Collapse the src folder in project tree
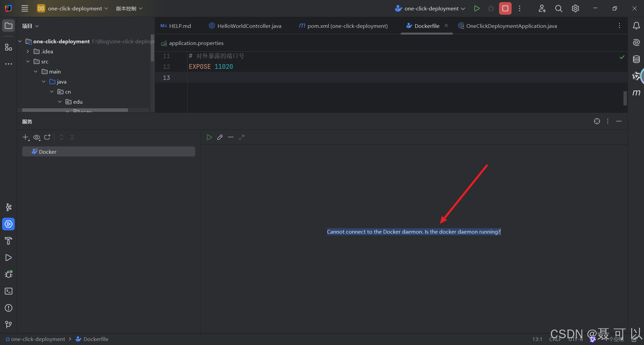 [28, 61]
